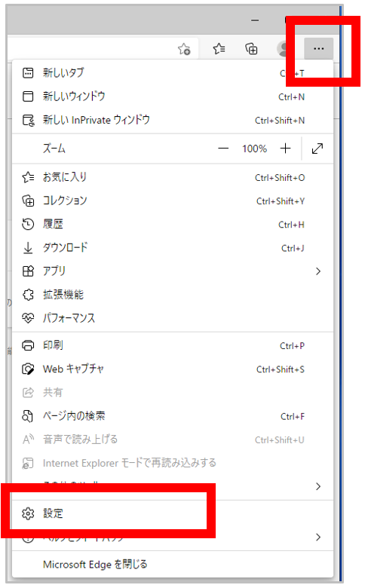Viewport: 365px width, 588px height.
Task: Expand the アプリ submenu arrow
Action: pos(318,271)
